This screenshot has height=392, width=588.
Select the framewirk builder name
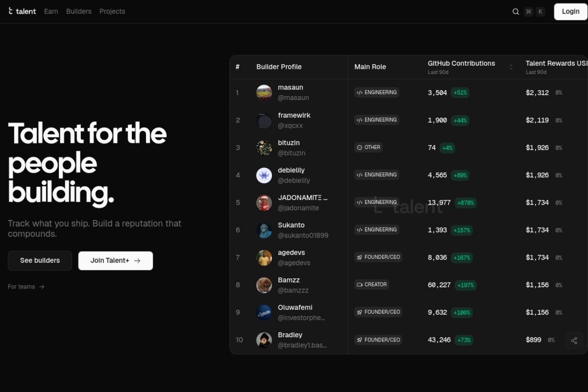(x=294, y=115)
